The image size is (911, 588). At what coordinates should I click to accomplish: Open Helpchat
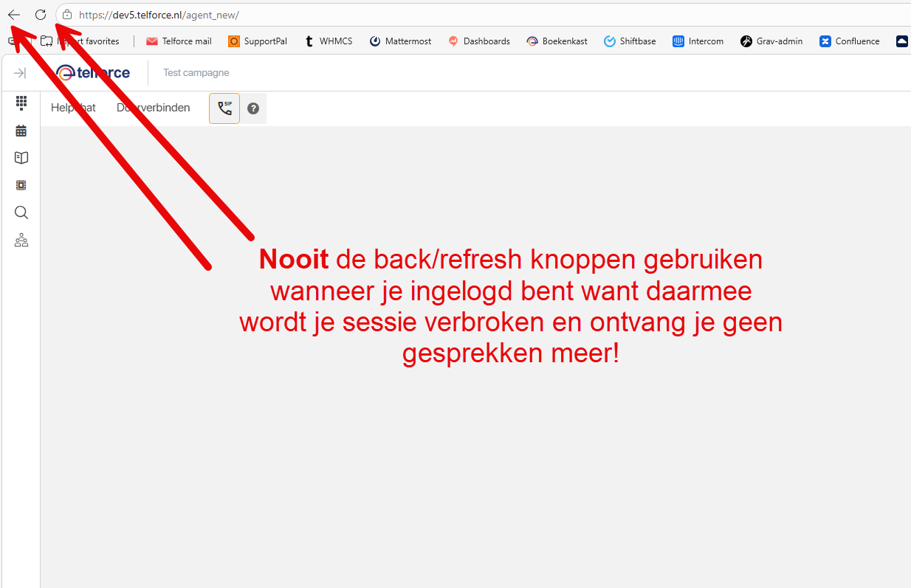(72, 107)
